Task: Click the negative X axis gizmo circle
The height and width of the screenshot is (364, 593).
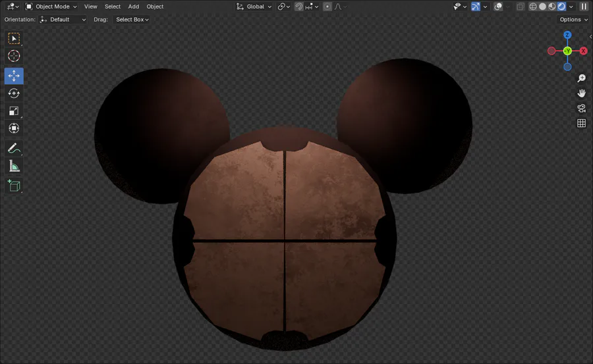Action: click(x=551, y=51)
